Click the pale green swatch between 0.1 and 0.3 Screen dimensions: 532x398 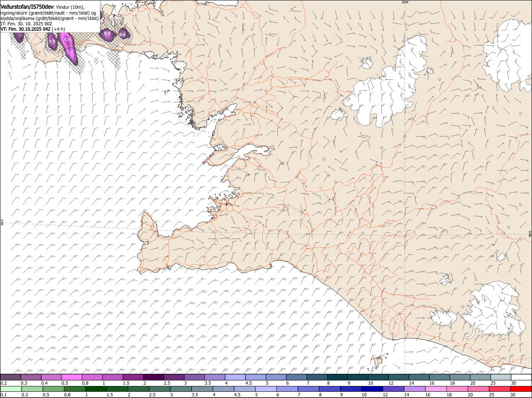click(x=11, y=389)
